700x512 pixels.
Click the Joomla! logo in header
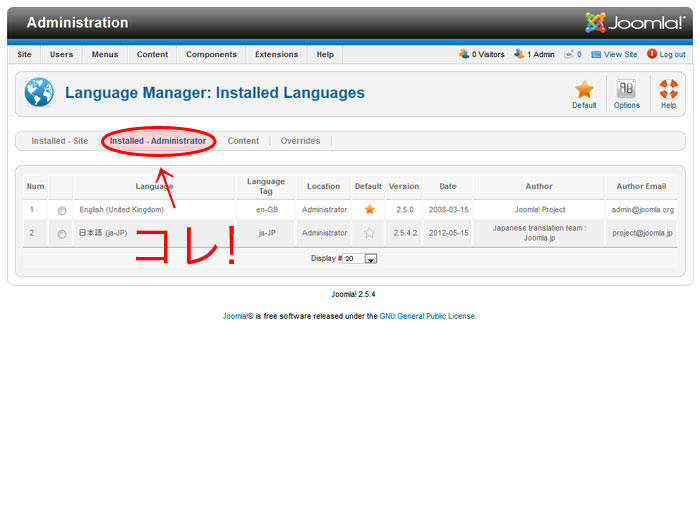click(635, 22)
